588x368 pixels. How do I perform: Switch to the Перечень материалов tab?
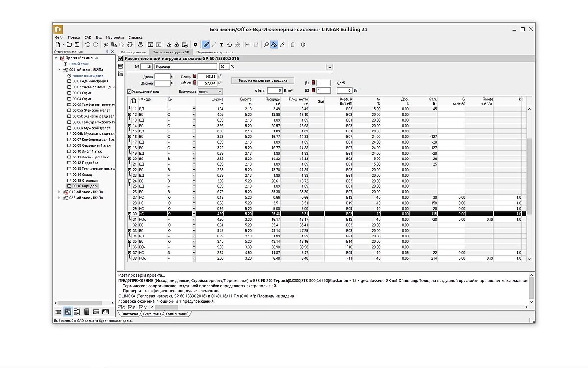pyautogui.click(x=215, y=52)
